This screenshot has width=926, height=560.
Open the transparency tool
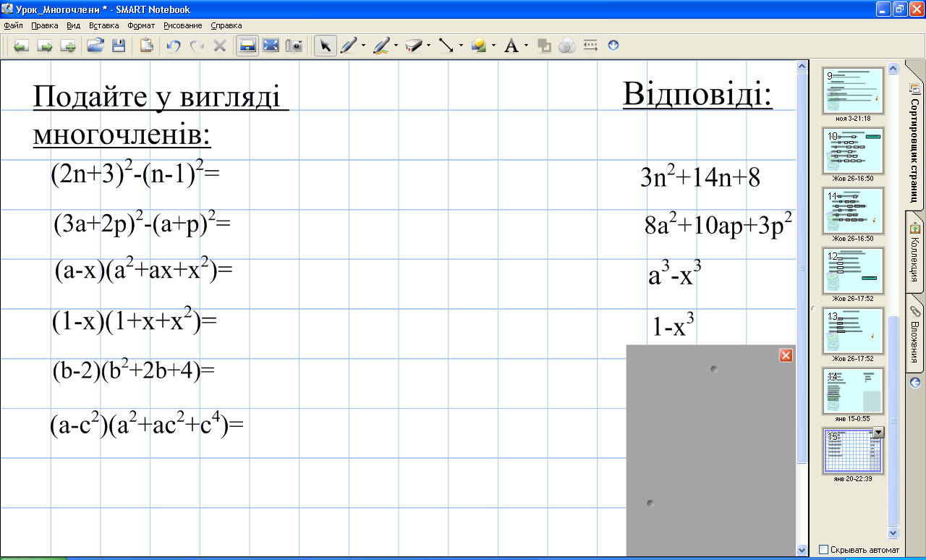click(x=568, y=46)
